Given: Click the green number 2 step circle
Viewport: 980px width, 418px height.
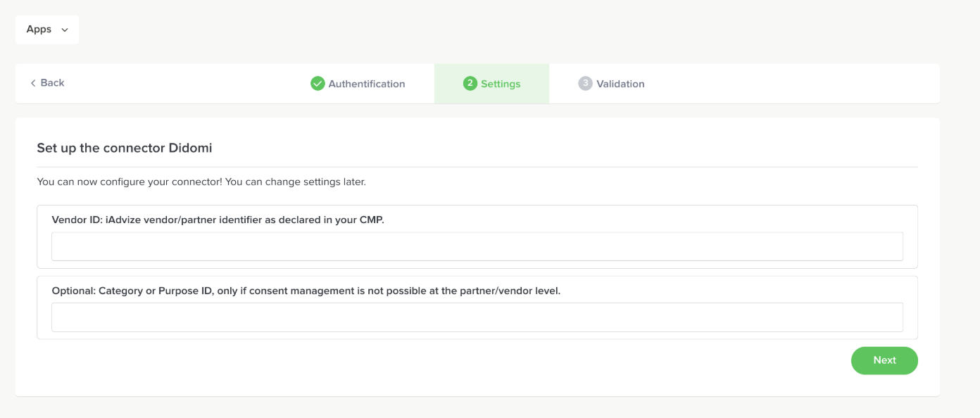Looking at the screenshot, I should point(470,84).
